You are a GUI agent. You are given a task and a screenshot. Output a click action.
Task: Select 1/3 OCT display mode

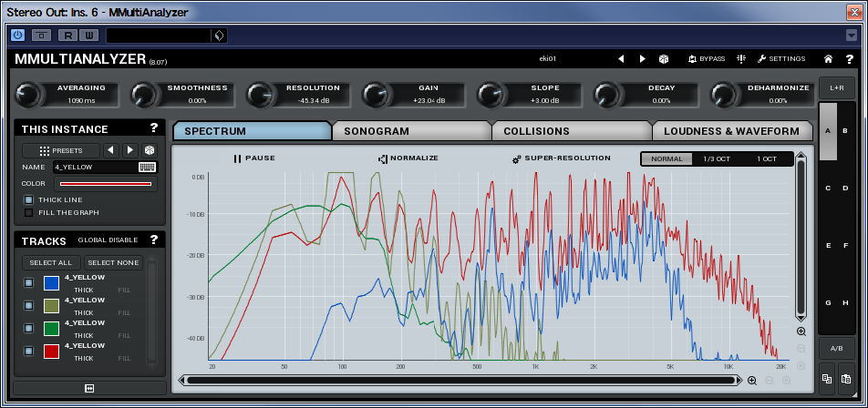tap(717, 158)
